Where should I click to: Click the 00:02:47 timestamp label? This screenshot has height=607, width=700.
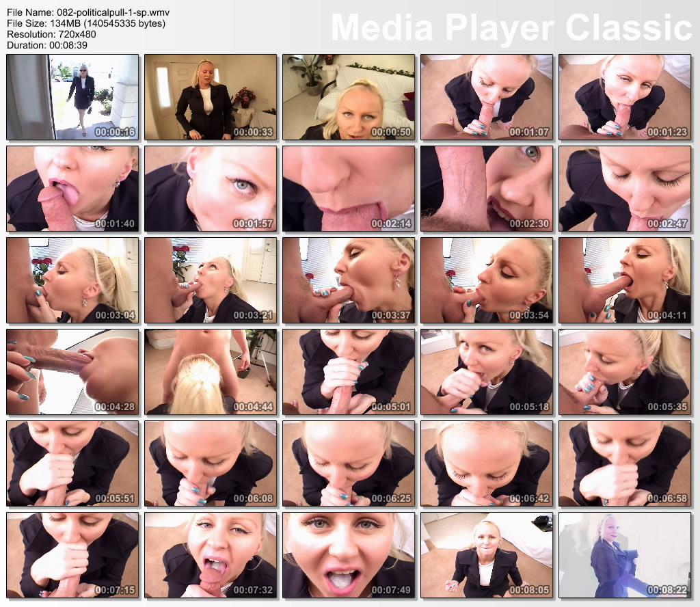[x=667, y=224]
